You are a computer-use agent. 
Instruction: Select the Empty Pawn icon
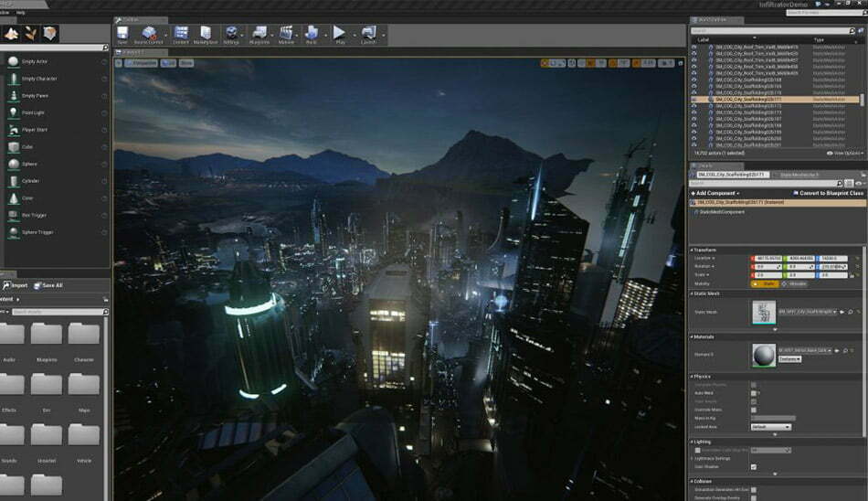(14, 96)
